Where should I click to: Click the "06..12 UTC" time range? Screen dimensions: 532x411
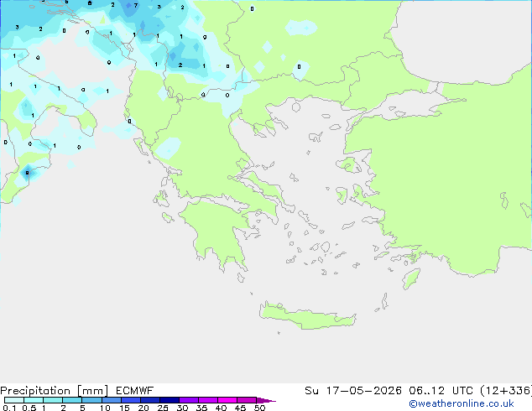441,391
